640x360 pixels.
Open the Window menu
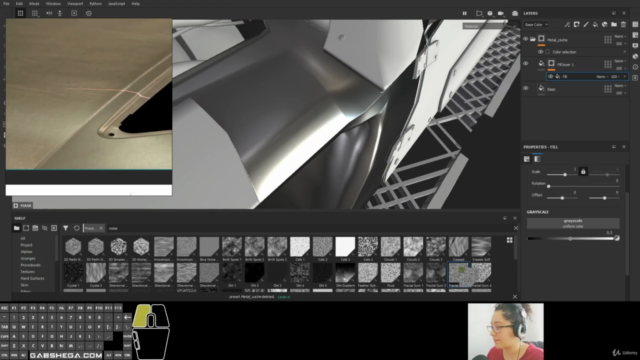click(x=53, y=4)
